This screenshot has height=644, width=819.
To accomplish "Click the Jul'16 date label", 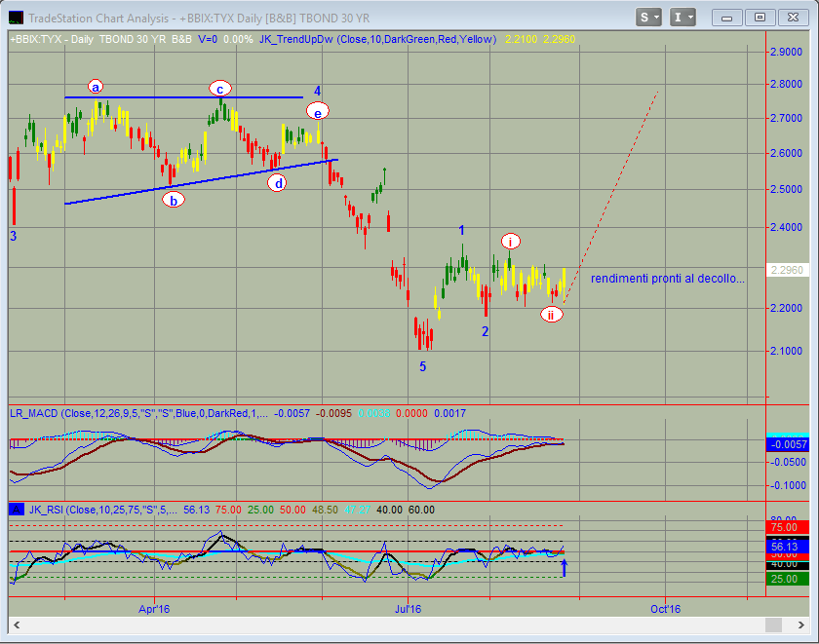I will point(408,609).
